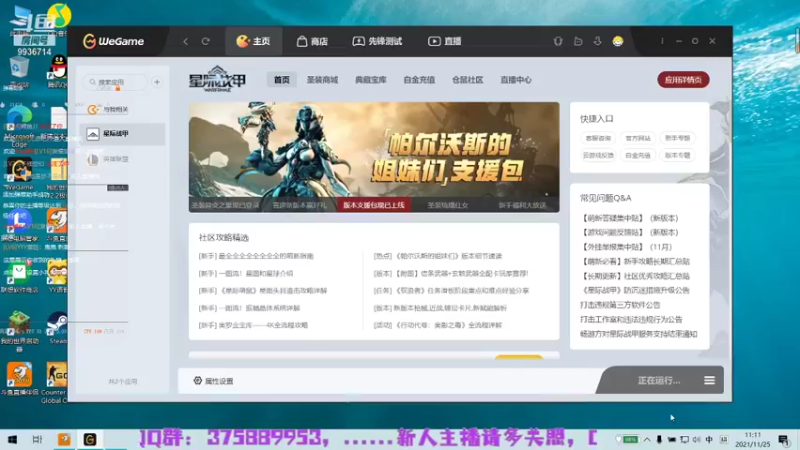
Task: Open the 商店 store tab
Action: [x=312, y=41]
